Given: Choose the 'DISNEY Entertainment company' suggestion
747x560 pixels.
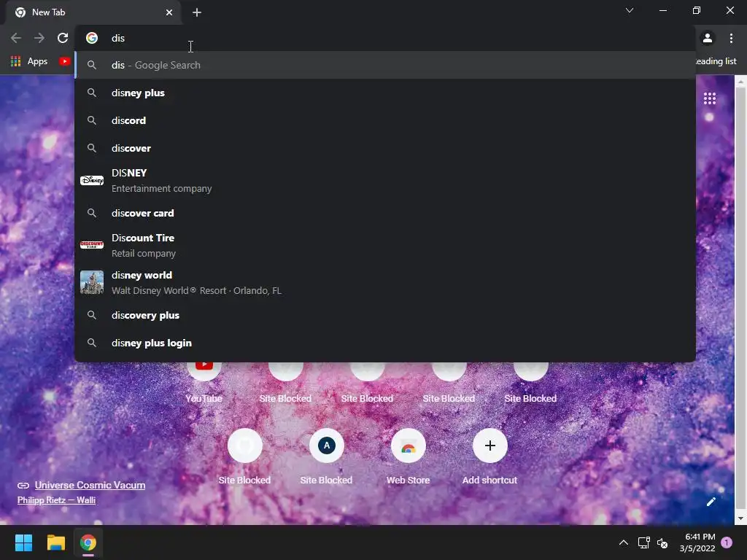Looking at the screenshot, I should tap(385, 181).
